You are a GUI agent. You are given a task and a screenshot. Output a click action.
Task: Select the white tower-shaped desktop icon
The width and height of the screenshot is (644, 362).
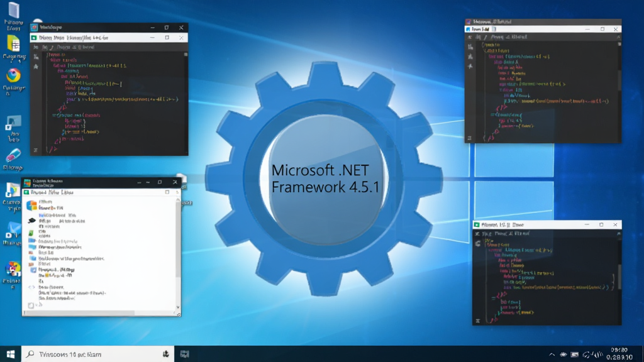coord(14,10)
